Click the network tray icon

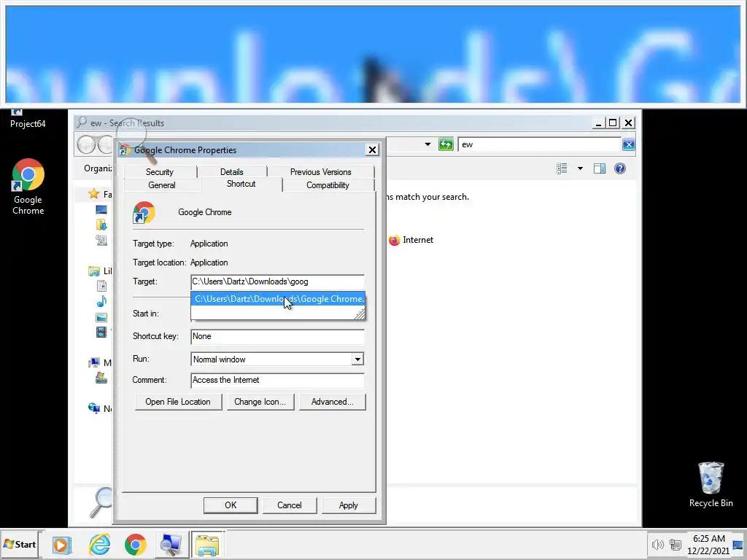[x=675, y=544]
